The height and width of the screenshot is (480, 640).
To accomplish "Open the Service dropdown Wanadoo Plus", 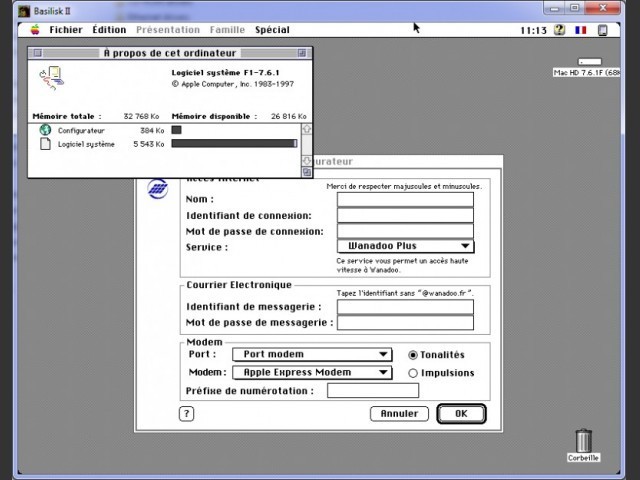I will pos(406,246).
